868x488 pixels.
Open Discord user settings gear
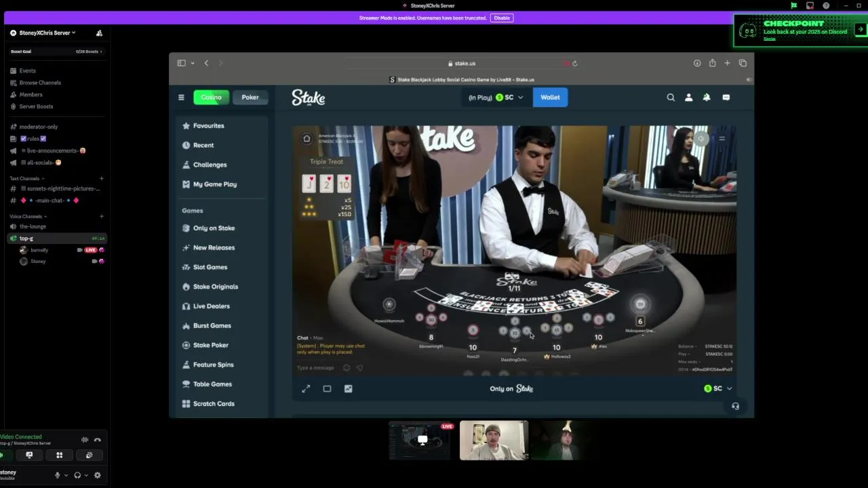[98, 475]
